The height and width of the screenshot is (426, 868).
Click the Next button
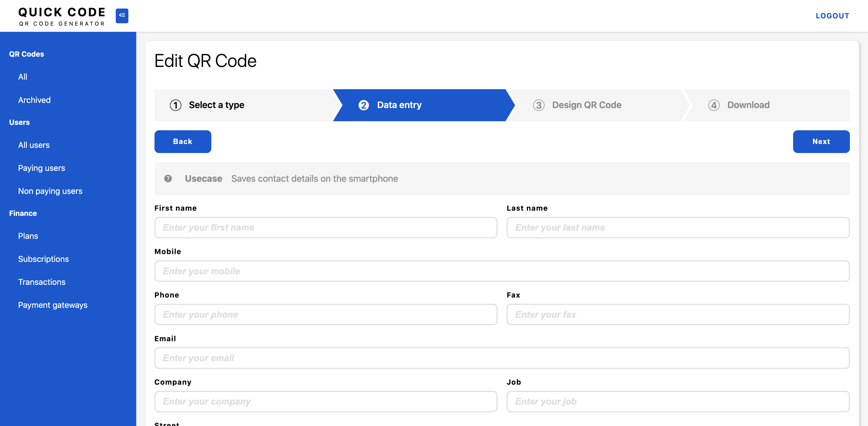tap(821, 142)
